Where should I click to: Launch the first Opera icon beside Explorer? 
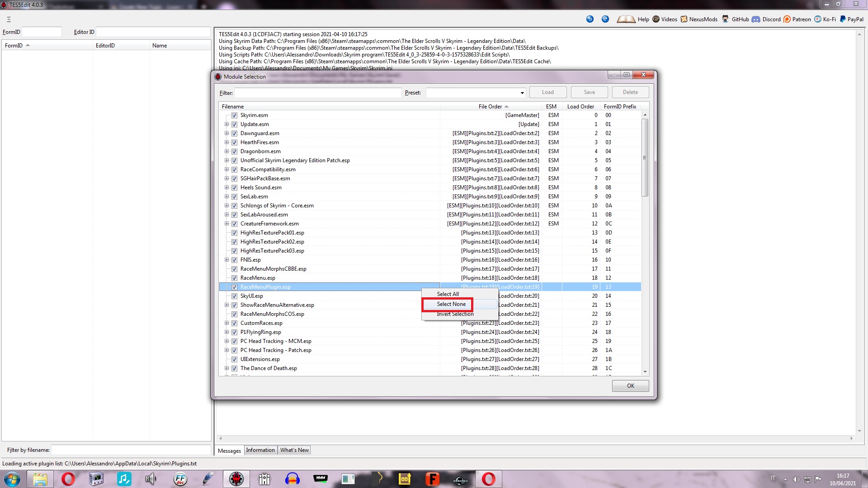click(68, 479)
